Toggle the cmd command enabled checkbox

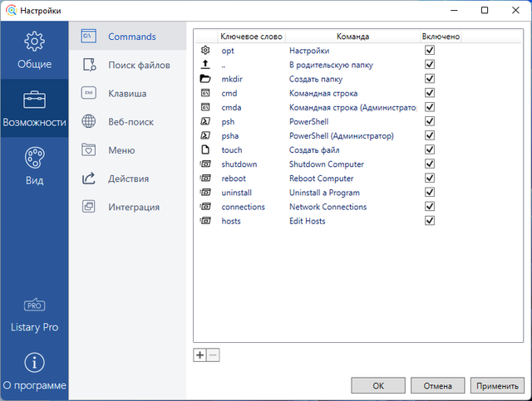coord(430,93)
